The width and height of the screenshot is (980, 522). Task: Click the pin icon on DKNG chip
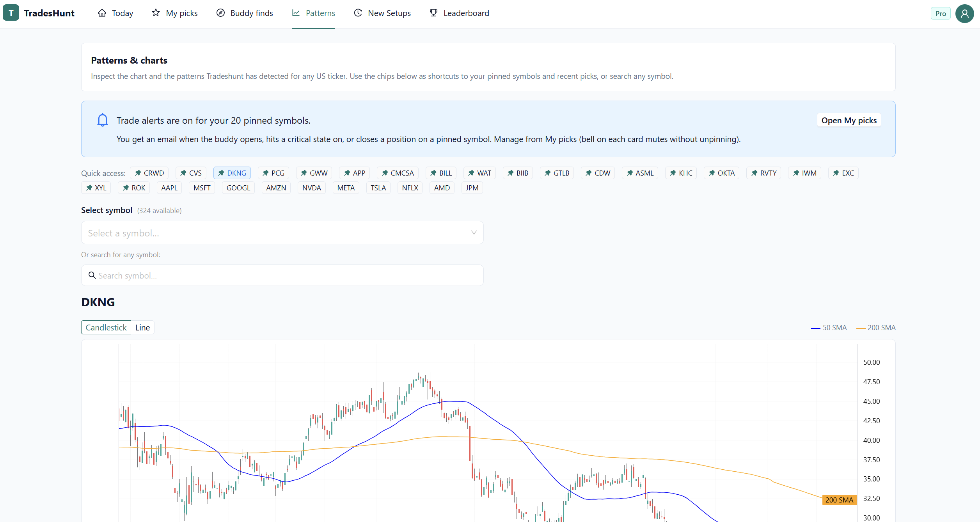coord(221,173)
